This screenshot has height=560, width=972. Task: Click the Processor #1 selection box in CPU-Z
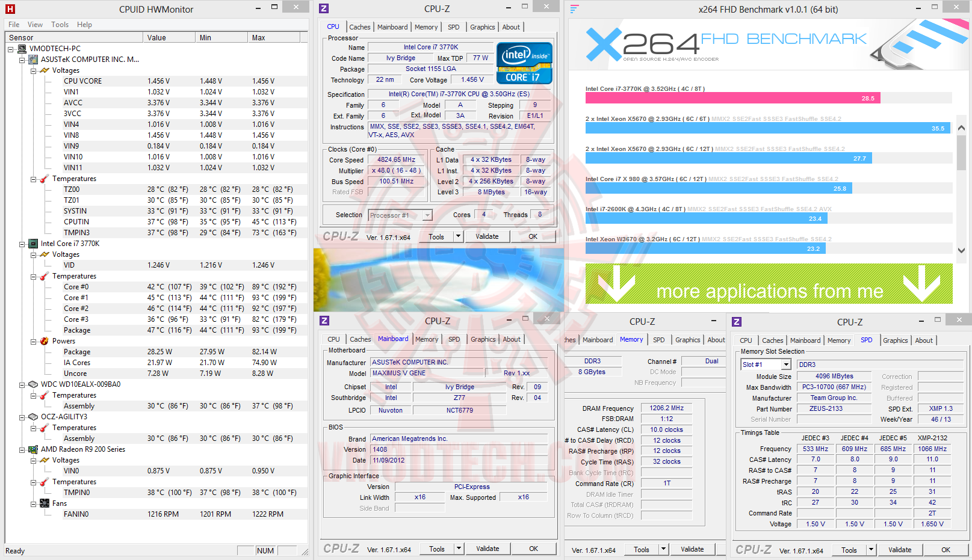[x=400, y=215]
